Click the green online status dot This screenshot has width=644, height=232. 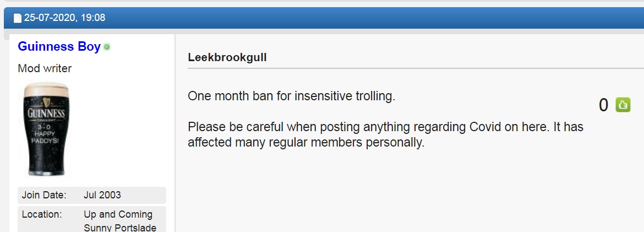107,47
